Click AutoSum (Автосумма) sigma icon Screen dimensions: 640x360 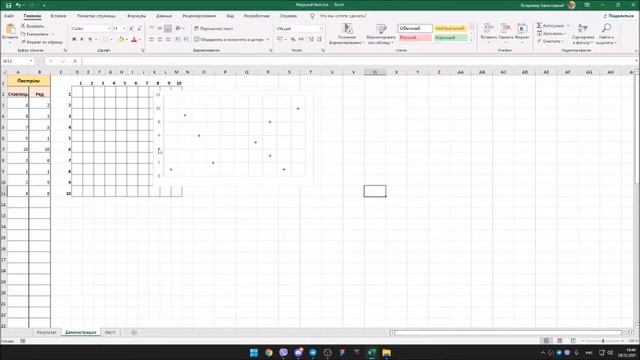pos(539,25)
